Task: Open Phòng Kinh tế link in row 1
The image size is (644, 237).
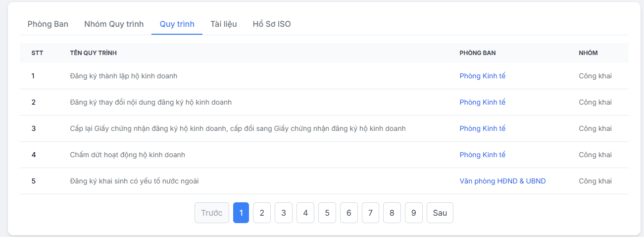Action: (x=483, y=76)
